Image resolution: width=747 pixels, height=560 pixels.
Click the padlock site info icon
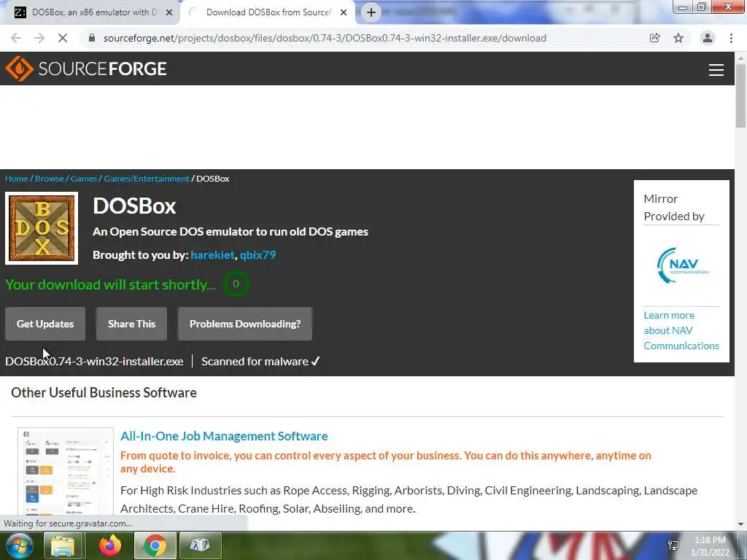(x=92, y=38)
